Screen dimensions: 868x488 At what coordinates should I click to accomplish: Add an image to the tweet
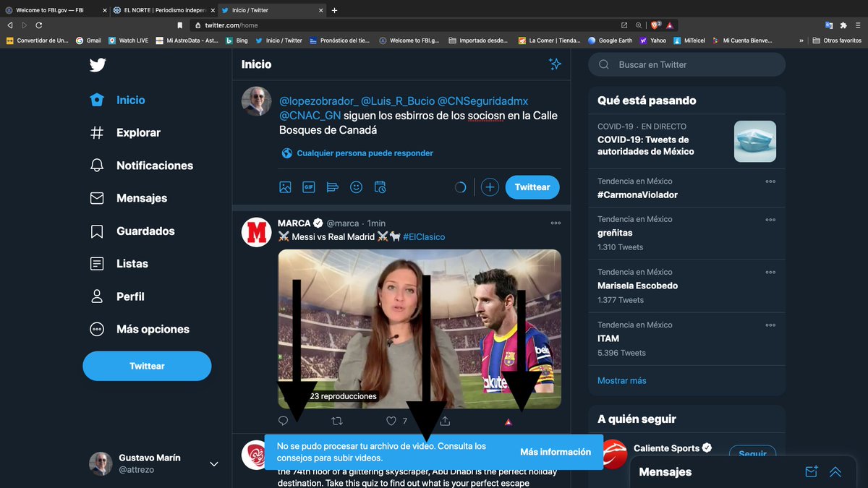[x=286, y=187]
